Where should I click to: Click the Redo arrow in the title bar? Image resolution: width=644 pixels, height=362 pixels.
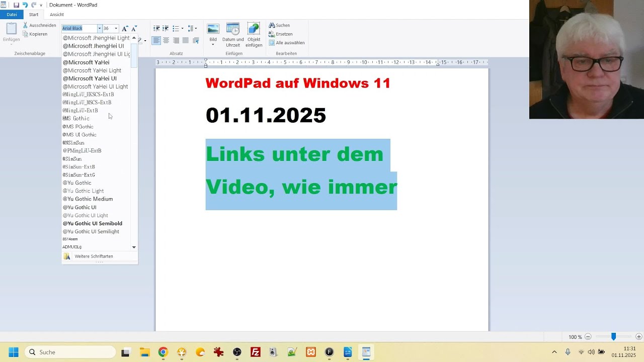(34, 5)
